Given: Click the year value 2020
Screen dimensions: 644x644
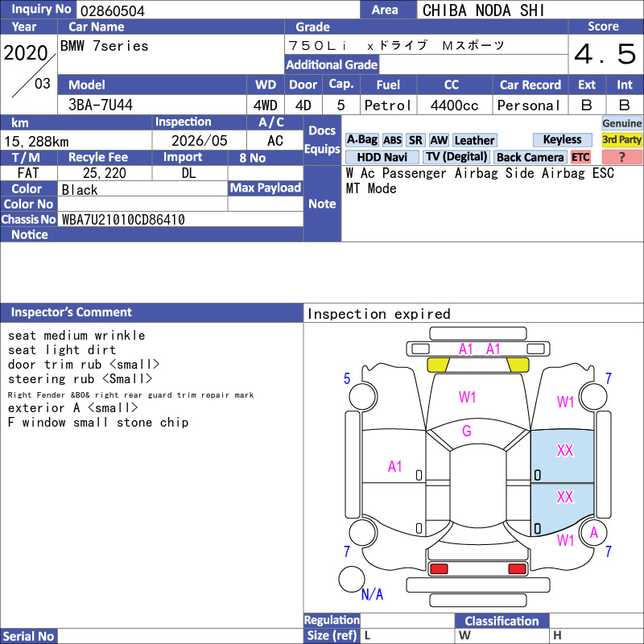Looking at the screenshot, I should click(26, 53).
